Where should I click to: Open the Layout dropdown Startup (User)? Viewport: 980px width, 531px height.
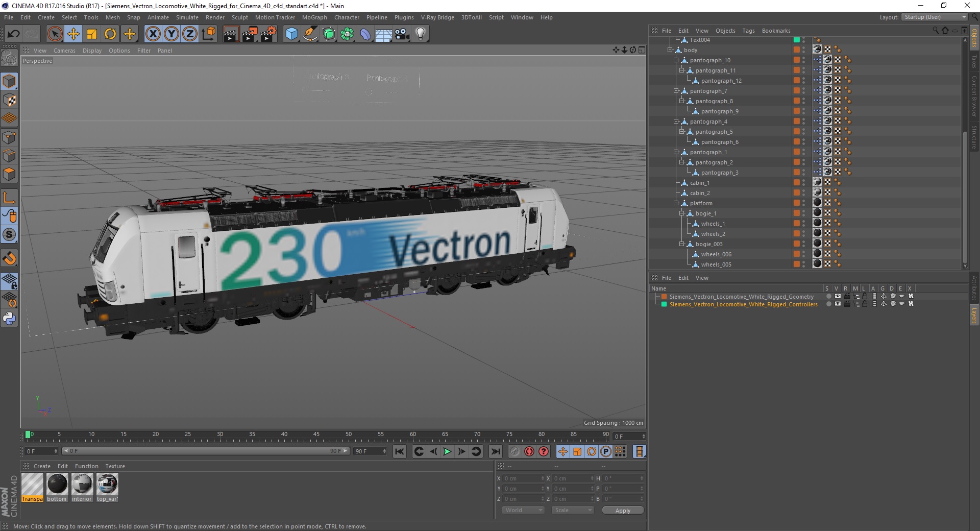coord(935,17)
